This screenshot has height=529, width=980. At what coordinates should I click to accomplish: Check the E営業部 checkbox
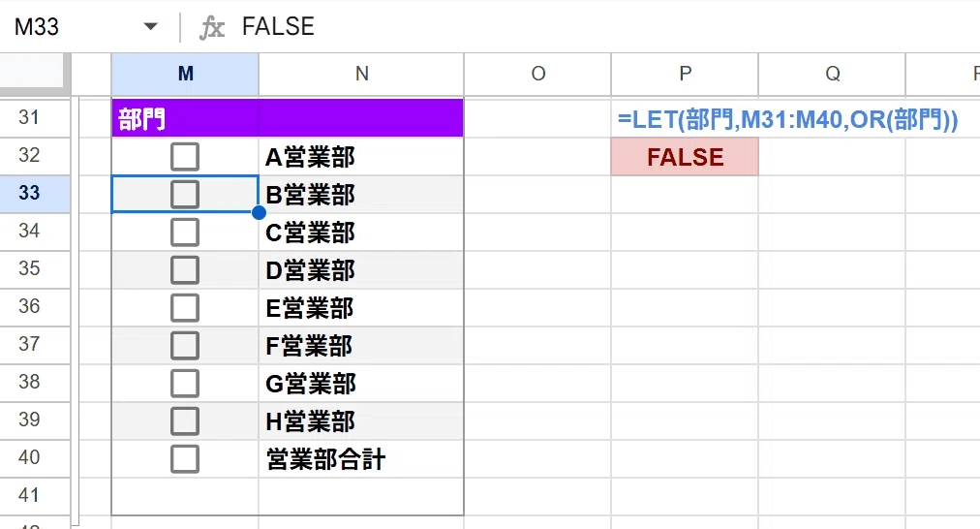pyautogui.click(x=185, y=308)
